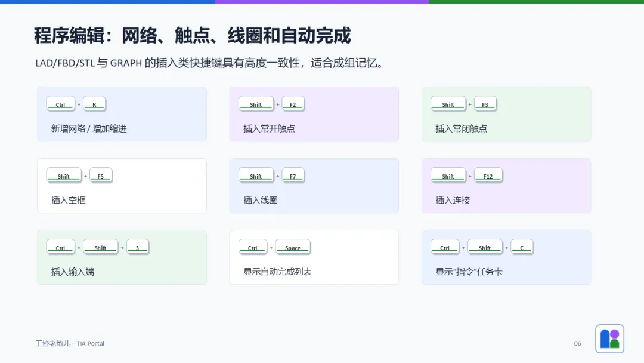Click 'Shift' key in the 插入空框 card
Image resolution: width=644 pixels, height=363 pixels.
[64, 176]
